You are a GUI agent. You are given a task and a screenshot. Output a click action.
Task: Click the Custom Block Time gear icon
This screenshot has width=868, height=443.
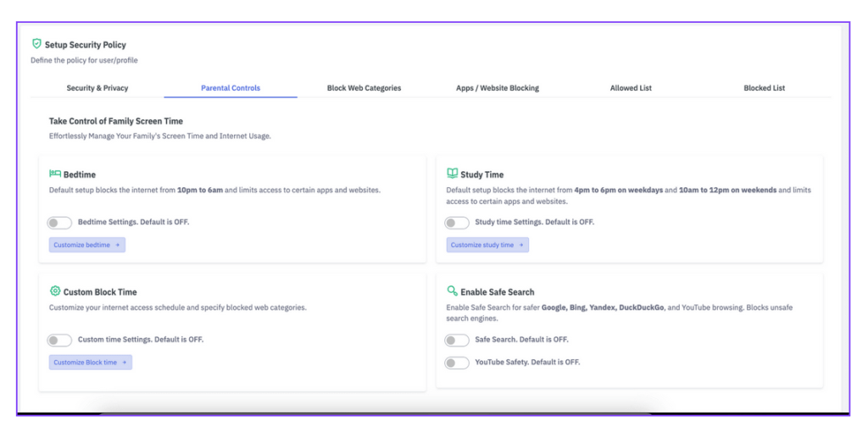(x=55, y=291)
